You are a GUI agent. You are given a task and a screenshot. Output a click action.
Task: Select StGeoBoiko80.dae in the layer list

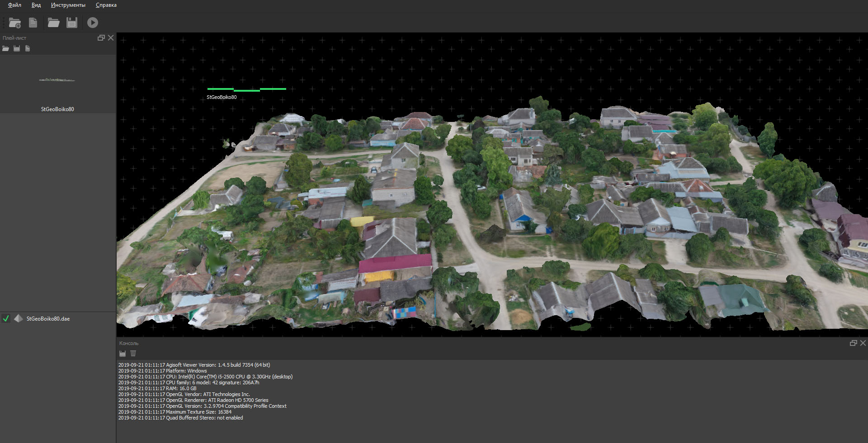[x=48, y=319]
